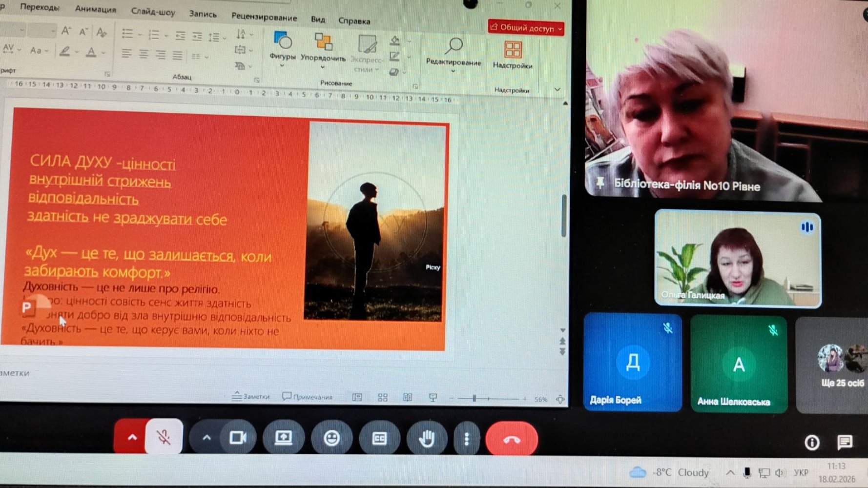
Task: Open the Экспресс-стили quick styles gallery
Action: click(x=367, y=53)
